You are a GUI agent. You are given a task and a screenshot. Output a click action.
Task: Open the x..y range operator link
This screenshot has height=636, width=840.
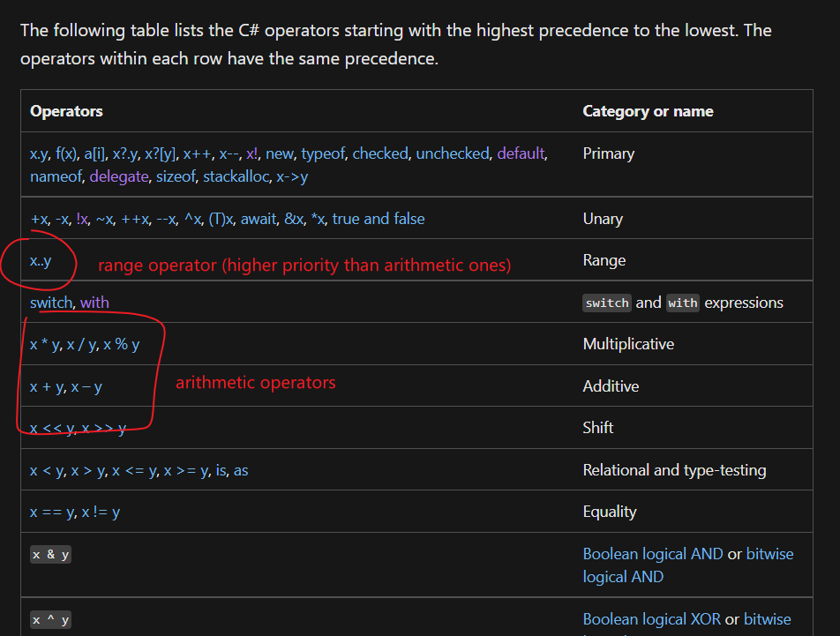pyautogui.click(x=41, y=261)
